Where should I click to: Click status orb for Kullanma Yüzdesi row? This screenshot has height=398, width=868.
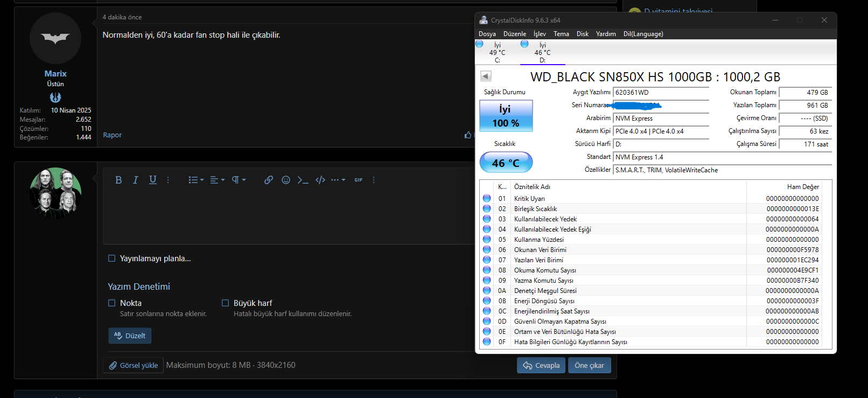[487, 239]
